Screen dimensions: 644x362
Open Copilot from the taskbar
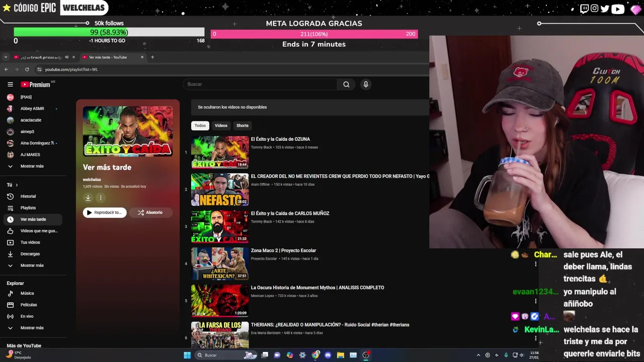coord(290,355)
